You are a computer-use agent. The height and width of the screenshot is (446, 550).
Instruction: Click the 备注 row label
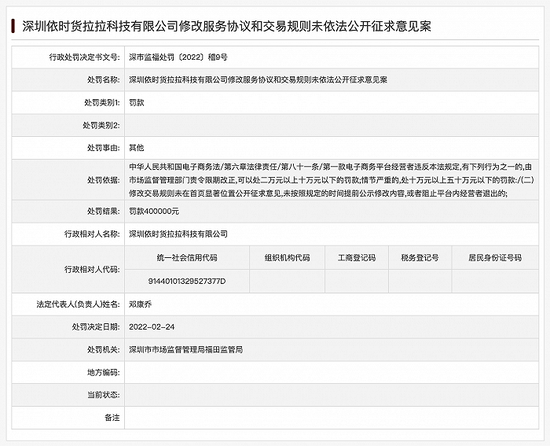[112, 418]
